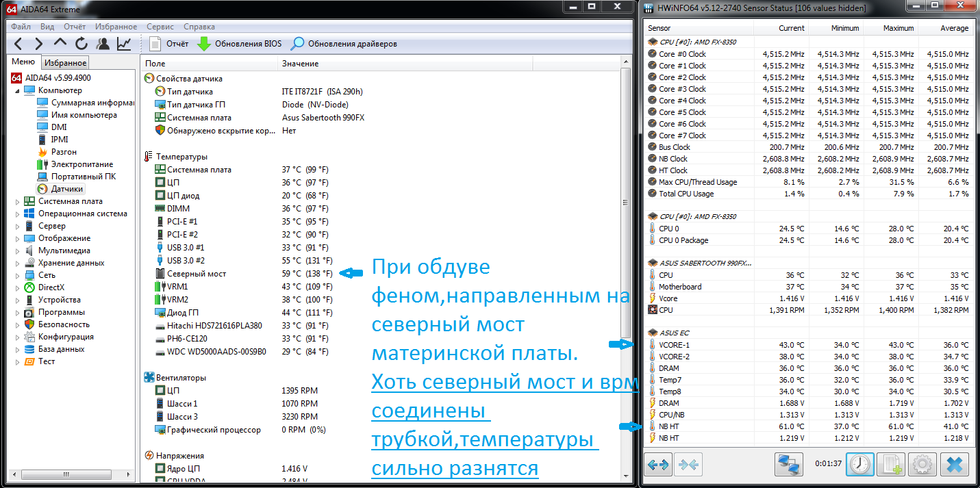This screenshot has height=488, width=980.
Task: Expand Хранение данных tree node
Action: pos(18,263)
